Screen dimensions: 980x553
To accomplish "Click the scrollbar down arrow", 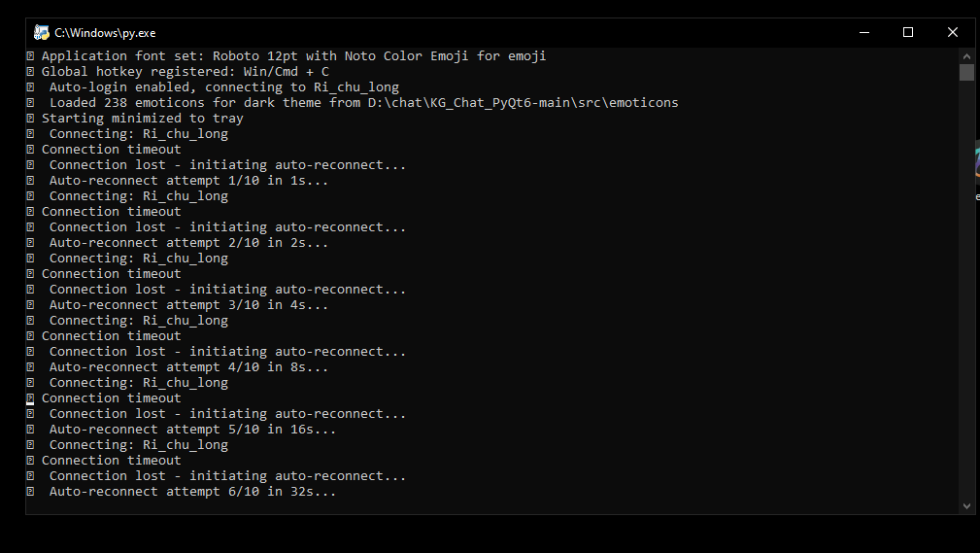I will [966, 506].
